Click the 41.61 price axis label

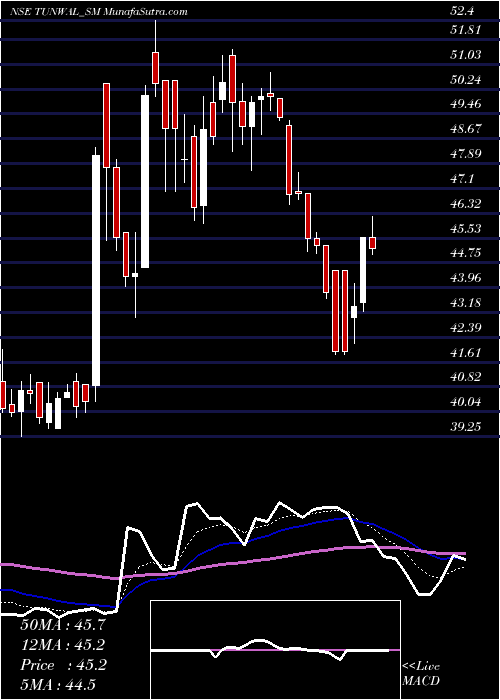[x=467, y=353]
